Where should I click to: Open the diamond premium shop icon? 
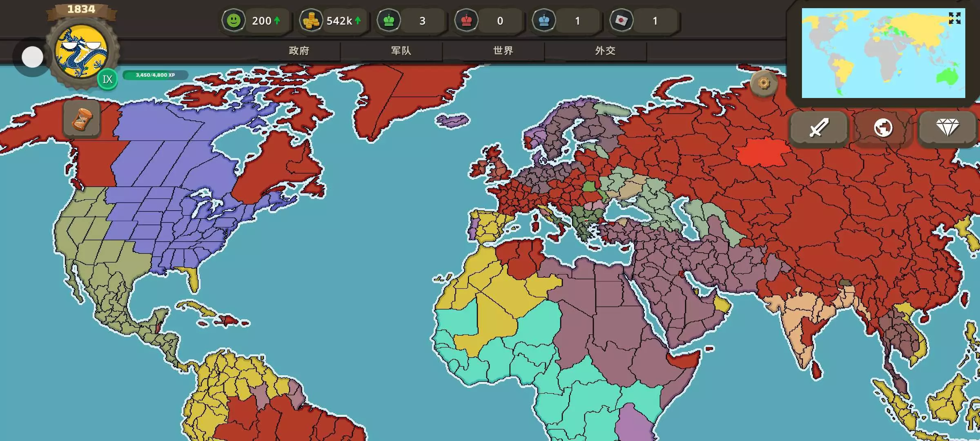(x=947, y=128)
